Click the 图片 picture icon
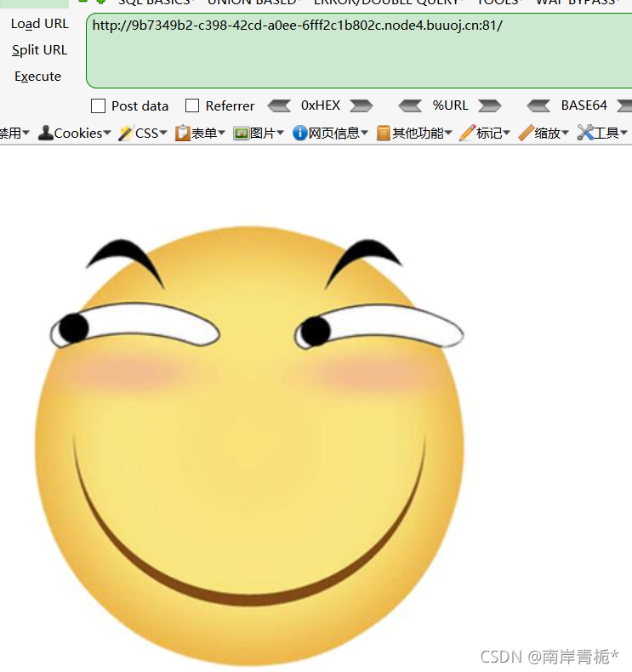632x672 pixels. pos(242,134)
